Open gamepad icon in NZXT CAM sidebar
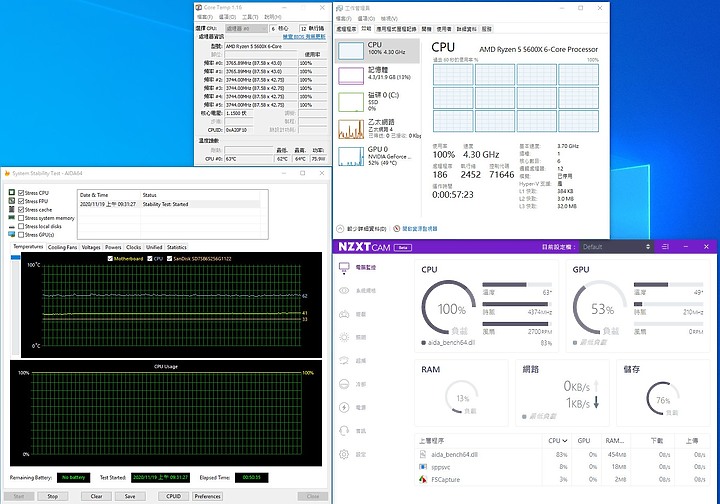Viewport: 720px width, 504px height. [344, 314]
